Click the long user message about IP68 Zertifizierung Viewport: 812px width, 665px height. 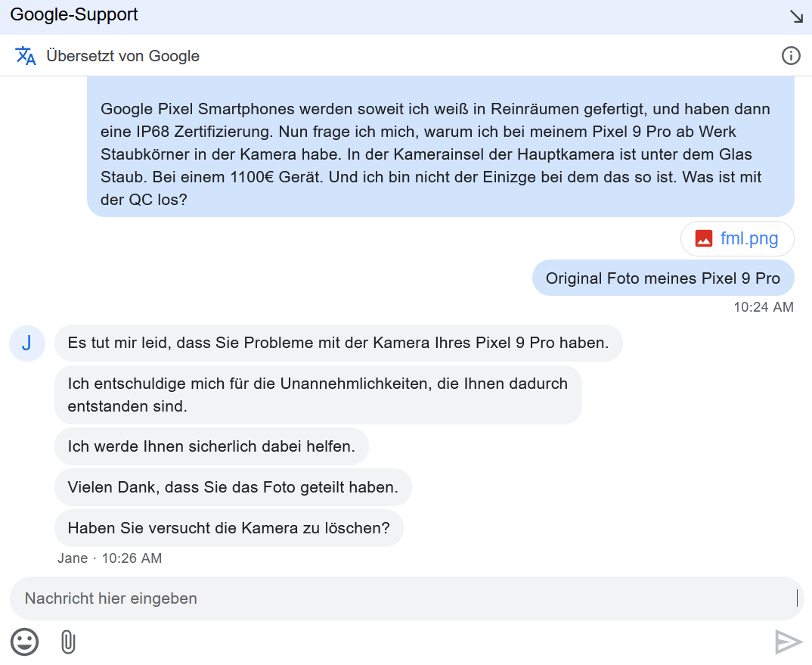(x=440, y=154)
